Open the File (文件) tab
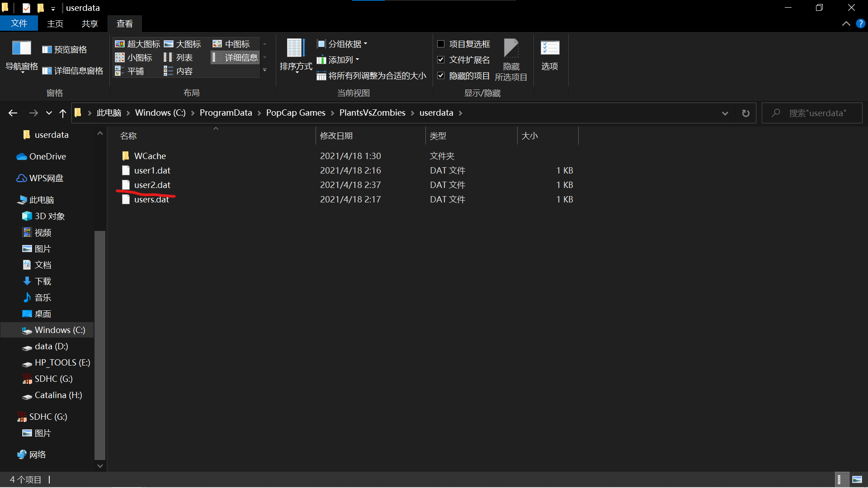 coord(19,23)
